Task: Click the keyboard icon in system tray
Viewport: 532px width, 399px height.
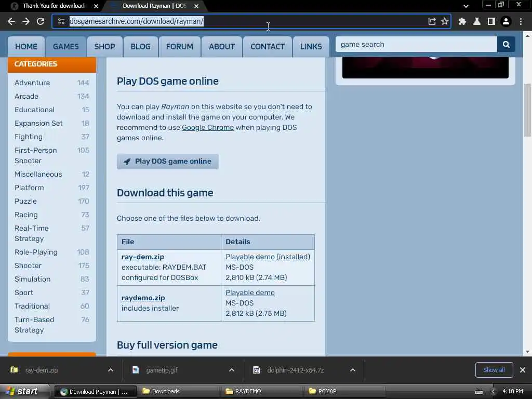Action: click(479, 392)
